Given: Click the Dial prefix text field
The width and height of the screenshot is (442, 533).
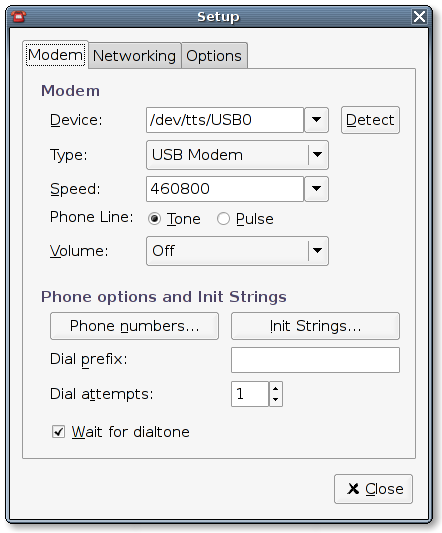Looking at the screenshot, I should (315, 360).
